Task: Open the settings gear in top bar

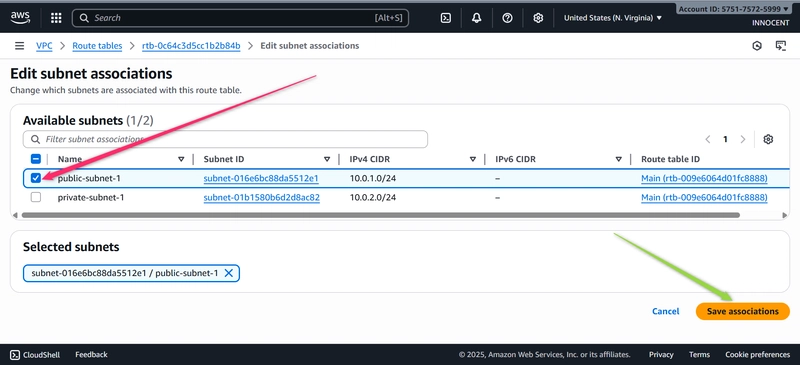Action: [538, 18]
